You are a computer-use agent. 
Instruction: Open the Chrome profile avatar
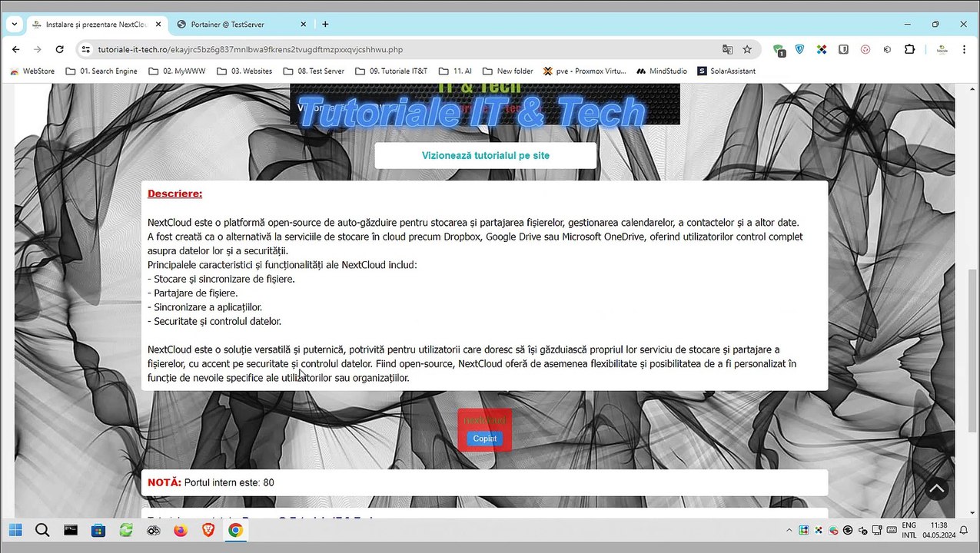pyautogui.click(x=942, y=49)
